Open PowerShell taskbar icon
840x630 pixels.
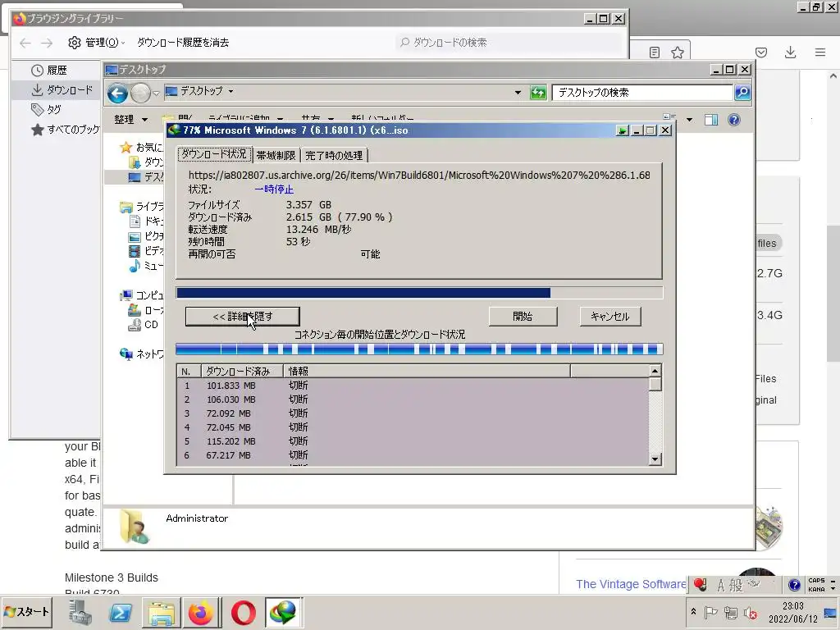point(121,612)
